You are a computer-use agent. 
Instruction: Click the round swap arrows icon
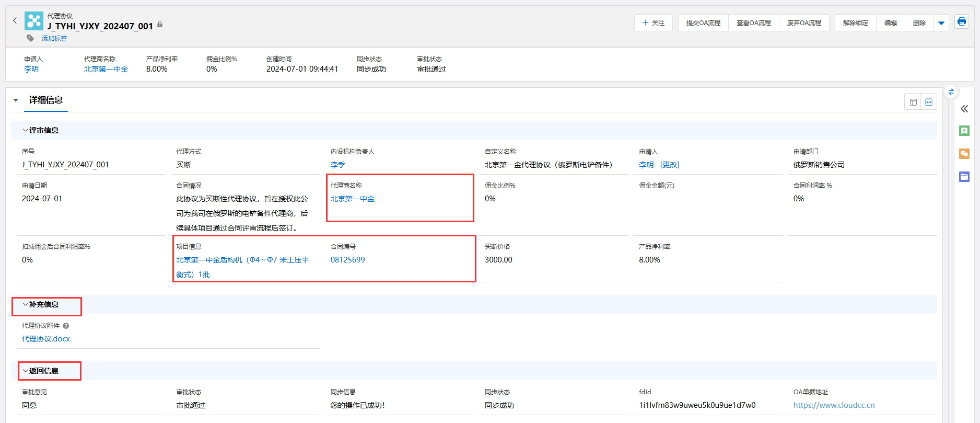point(951,92)
